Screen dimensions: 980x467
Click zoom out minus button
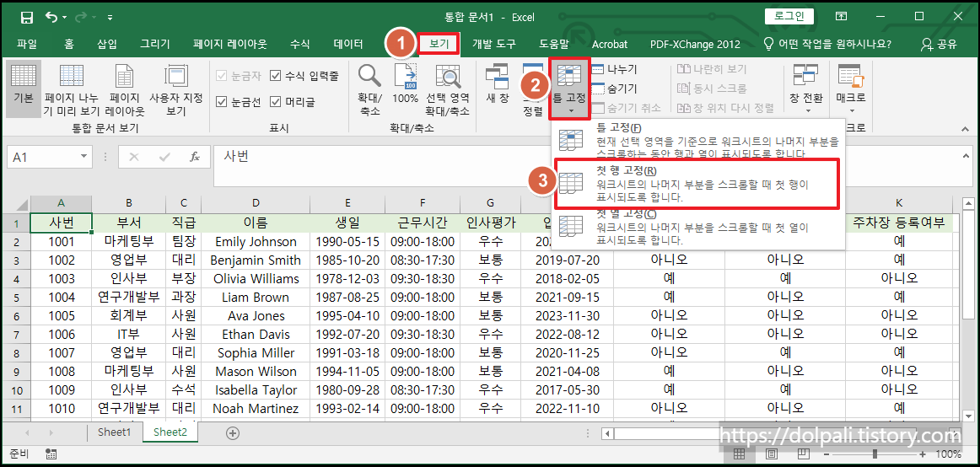(827, 454)
